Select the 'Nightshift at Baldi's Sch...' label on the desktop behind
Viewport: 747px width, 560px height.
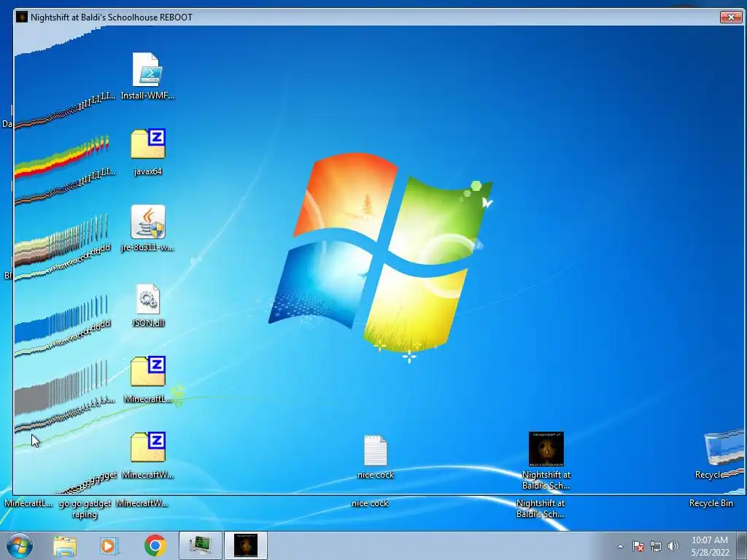click(541, 508)
